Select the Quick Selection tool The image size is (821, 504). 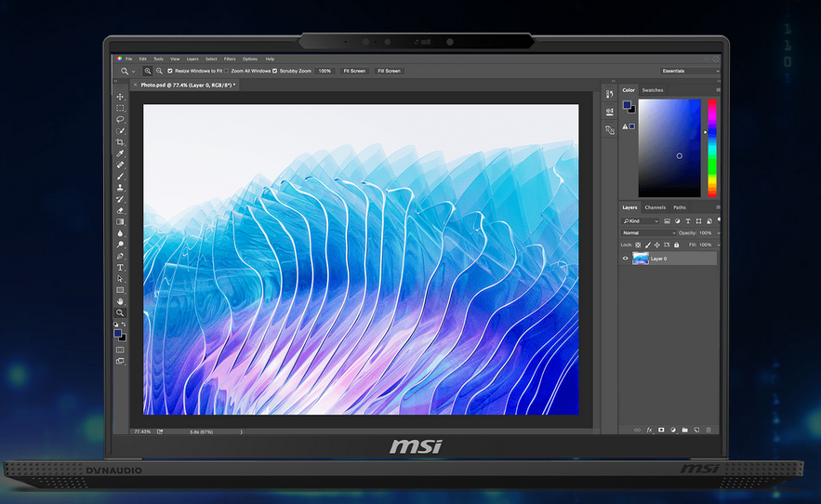click(120, 131)
